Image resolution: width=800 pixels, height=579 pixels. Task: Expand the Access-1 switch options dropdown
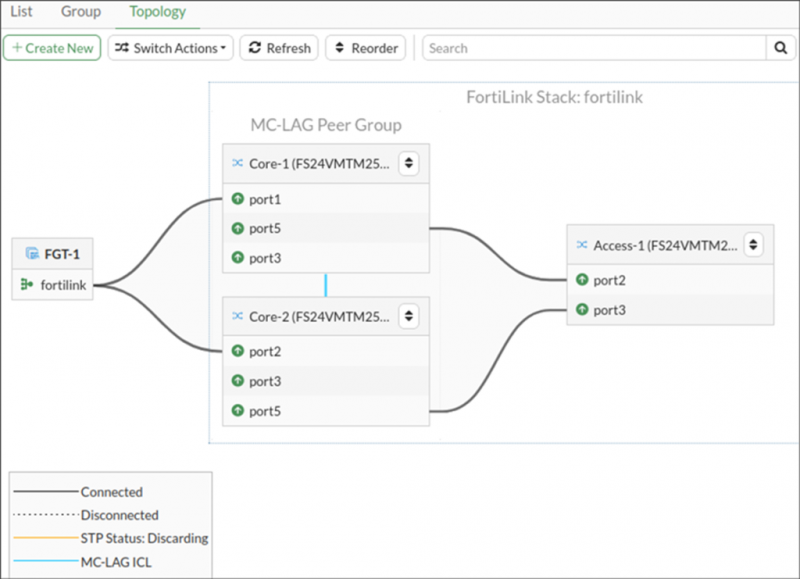click(x=753, y=244)
